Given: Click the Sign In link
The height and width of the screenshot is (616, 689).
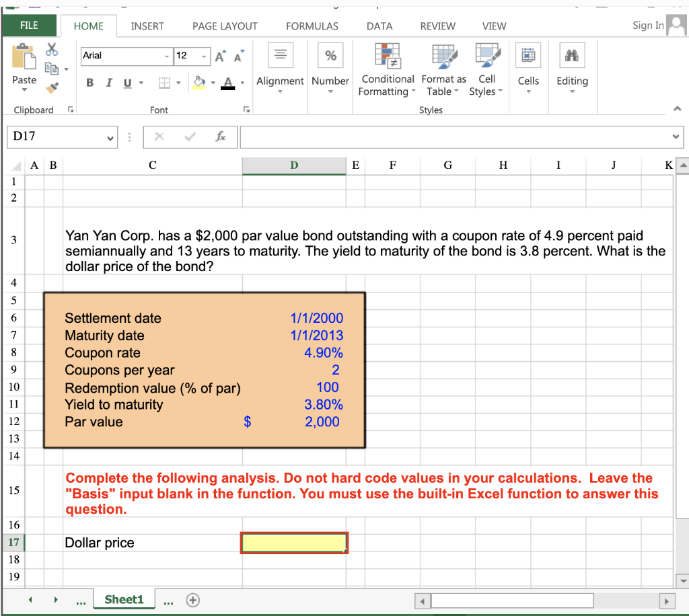Looking at the screenshot, I should (x=647, y=25).
